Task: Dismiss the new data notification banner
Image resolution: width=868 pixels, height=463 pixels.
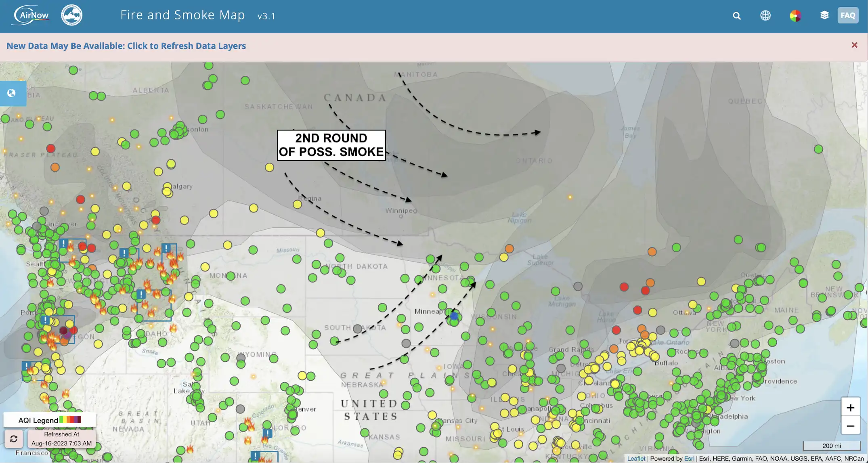Action: [854, 45]
